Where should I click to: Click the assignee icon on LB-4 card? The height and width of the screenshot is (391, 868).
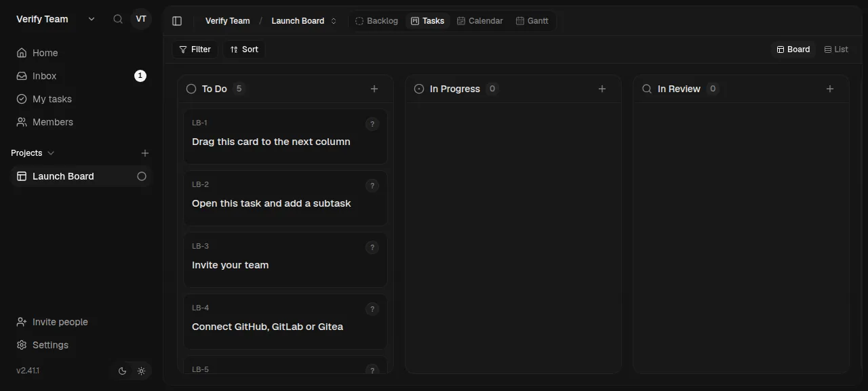point(372,309)
